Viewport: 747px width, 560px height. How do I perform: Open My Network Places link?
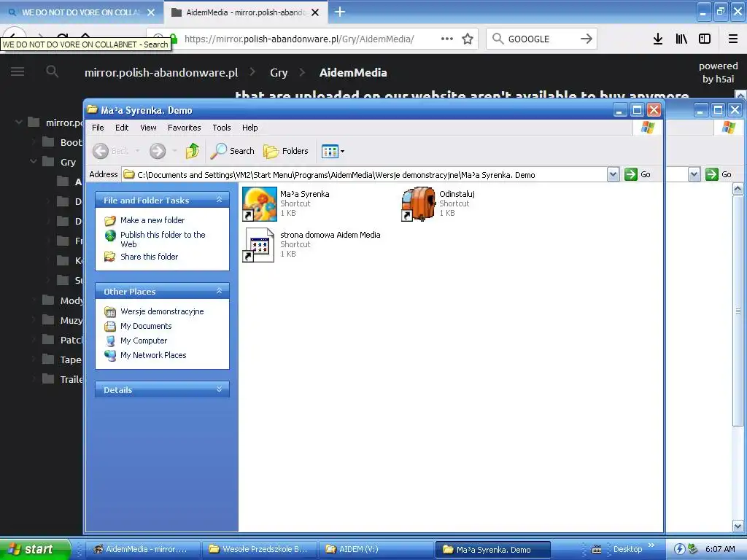click(x=153, y=355)
